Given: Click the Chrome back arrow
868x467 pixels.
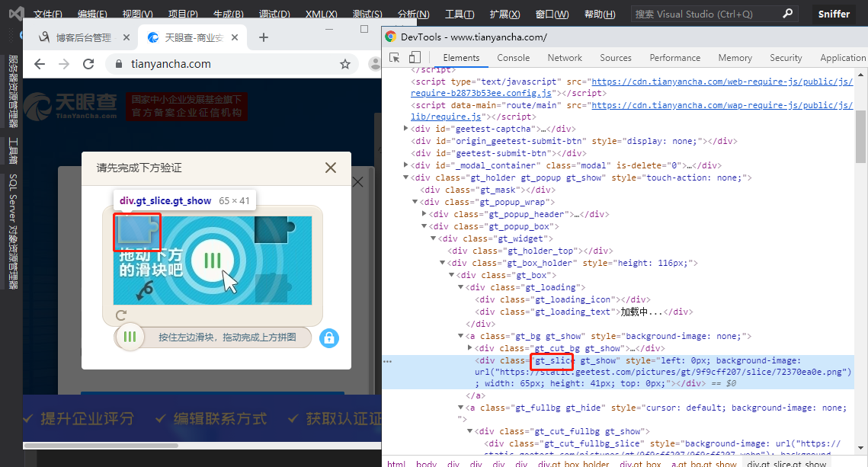Looking at the screenshot, I should (x=40, y=64).
